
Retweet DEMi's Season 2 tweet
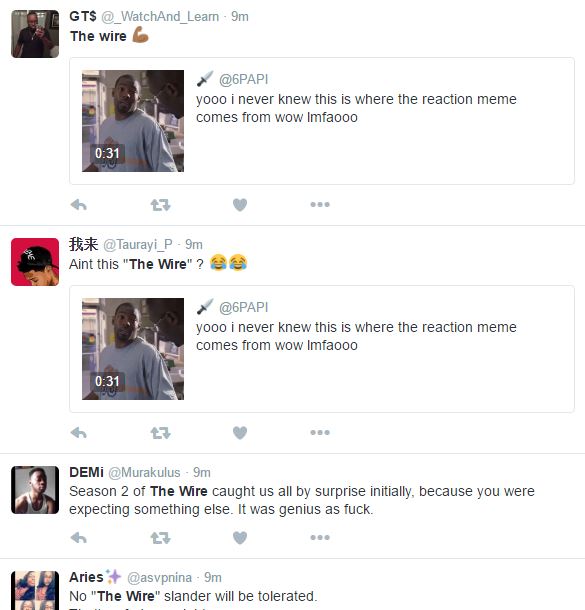pos(160,538)
